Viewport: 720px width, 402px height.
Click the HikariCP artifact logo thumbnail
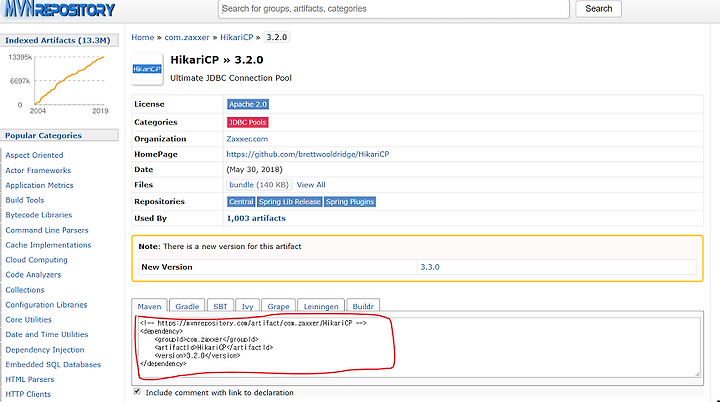(147, 69)
